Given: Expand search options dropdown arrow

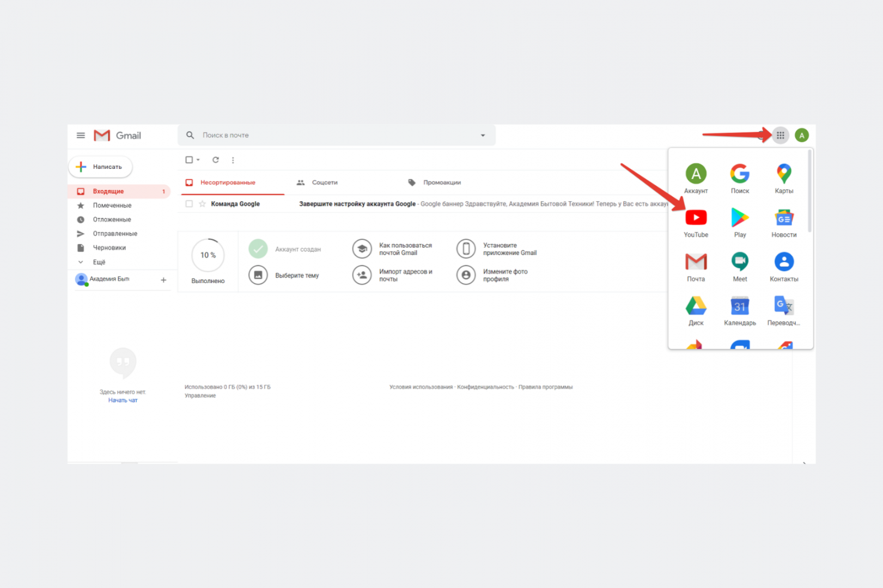Looking at the screenshot, I should (483, 136).
